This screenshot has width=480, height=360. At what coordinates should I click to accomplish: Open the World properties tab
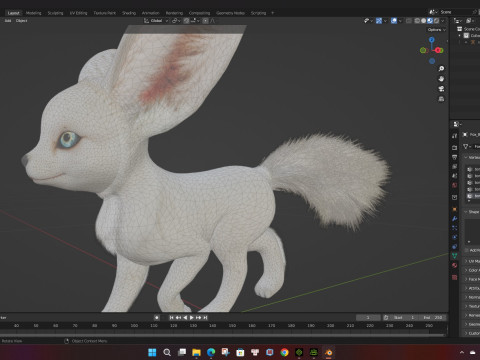[455, 185]
